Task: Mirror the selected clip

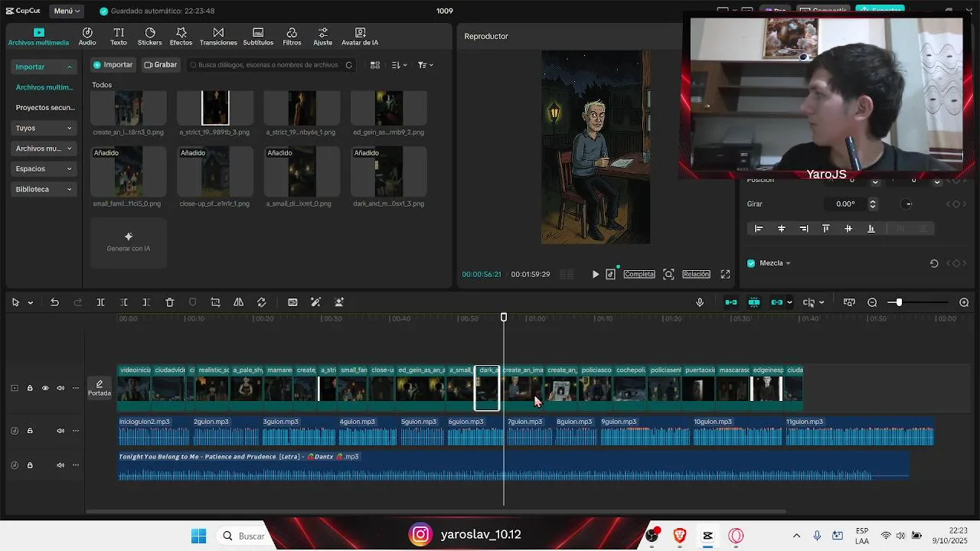Action: [238, 302]
